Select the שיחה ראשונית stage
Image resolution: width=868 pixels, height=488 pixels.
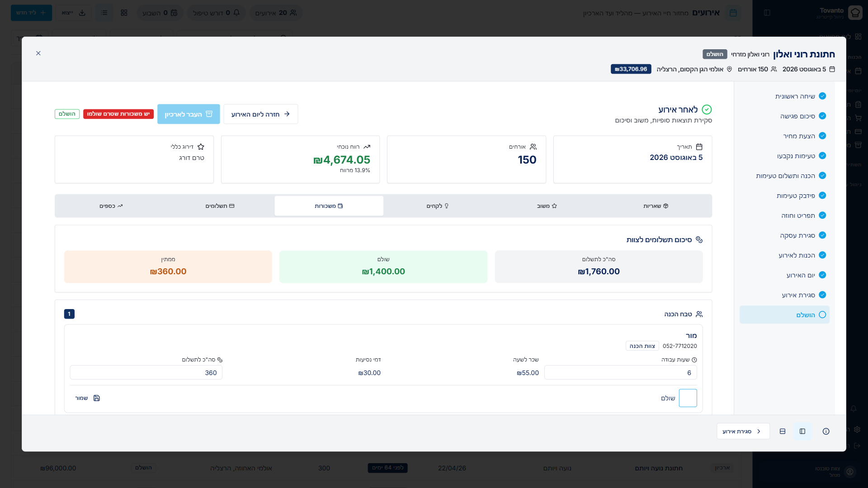click(785, 96)
